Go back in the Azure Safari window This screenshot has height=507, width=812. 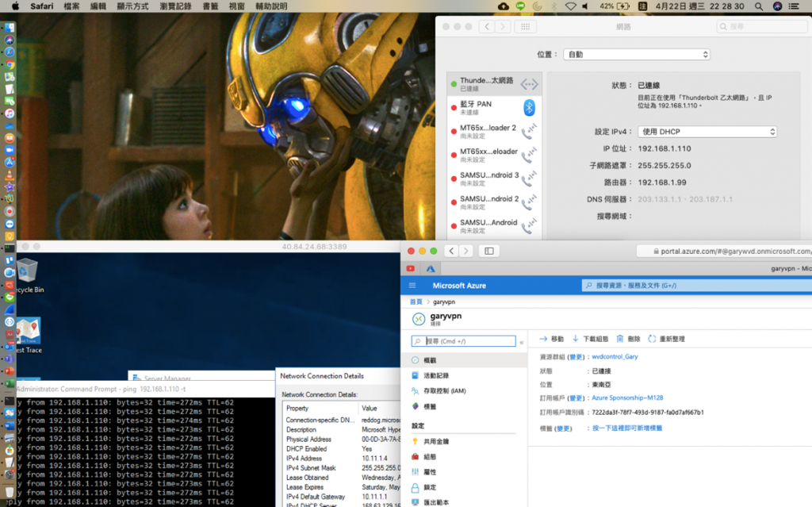coord(451,251)
